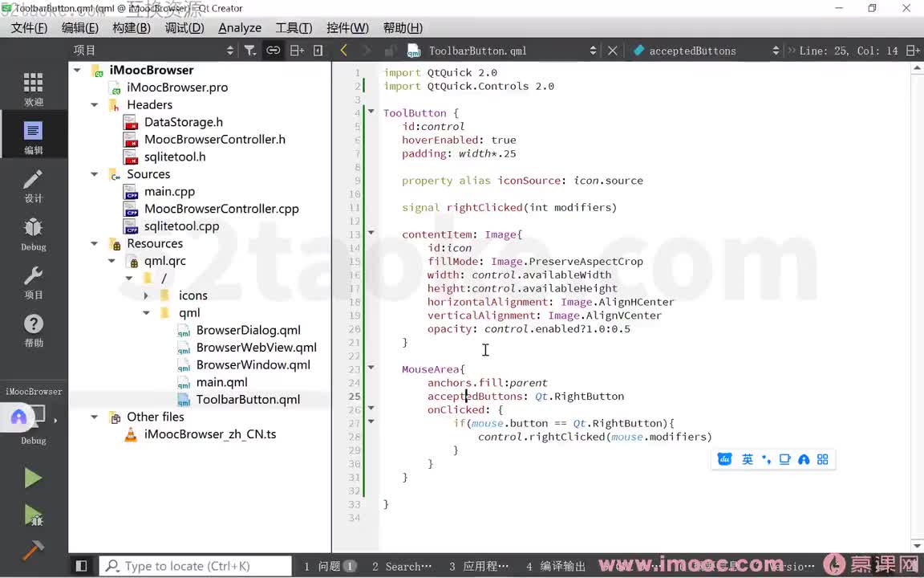Fold the ToolButton code block
The height and width of the screenshot is (578, 924).
pos(371,111)
